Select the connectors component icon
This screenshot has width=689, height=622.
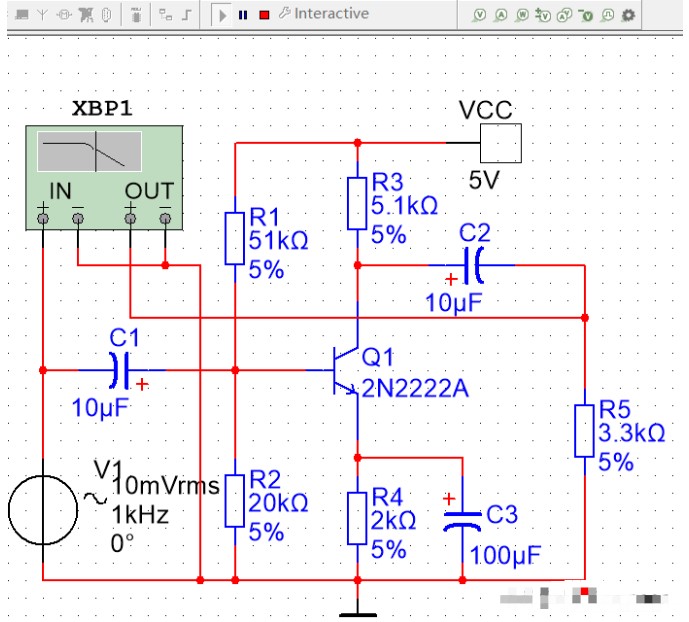[x=106, y=15]
